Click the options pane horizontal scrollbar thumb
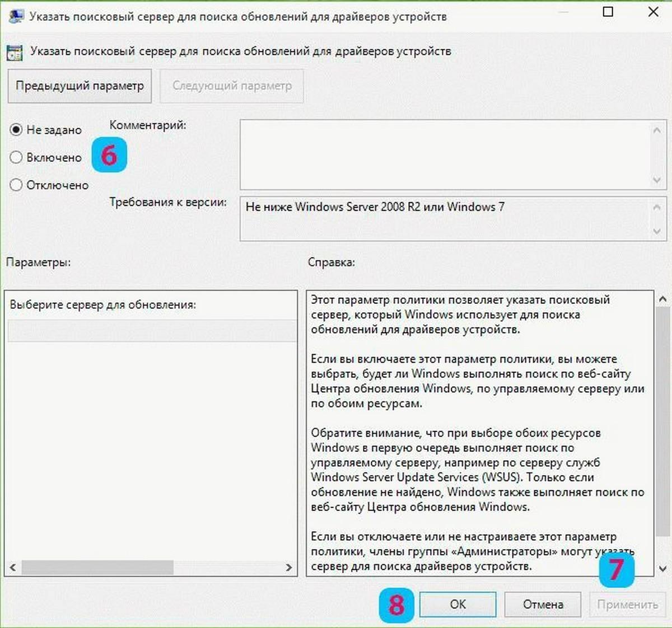Screen dimensions: 672x628 tap(97, 568)
